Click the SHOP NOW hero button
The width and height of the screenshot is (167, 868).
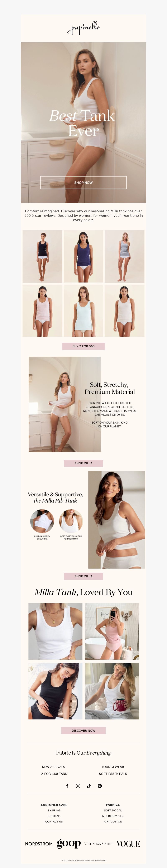tap(83, 182)
